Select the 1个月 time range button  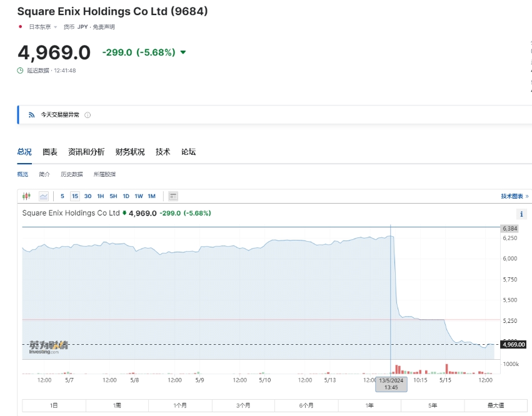point(180,405)
